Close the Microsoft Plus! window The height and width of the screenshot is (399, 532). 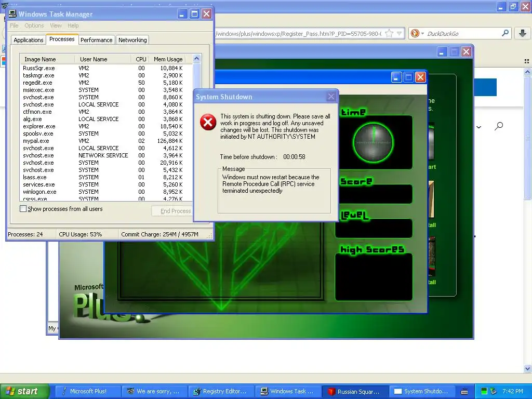tap(466, 52)
